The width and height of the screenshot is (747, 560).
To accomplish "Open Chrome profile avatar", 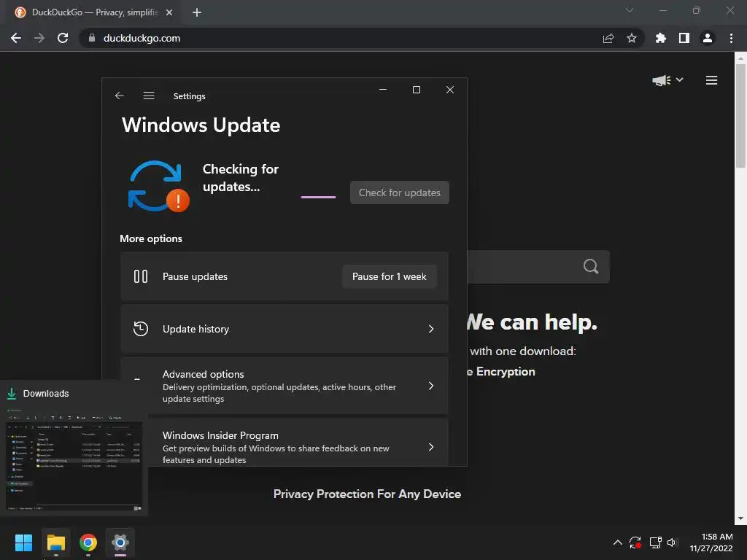I will click(708, 38).
